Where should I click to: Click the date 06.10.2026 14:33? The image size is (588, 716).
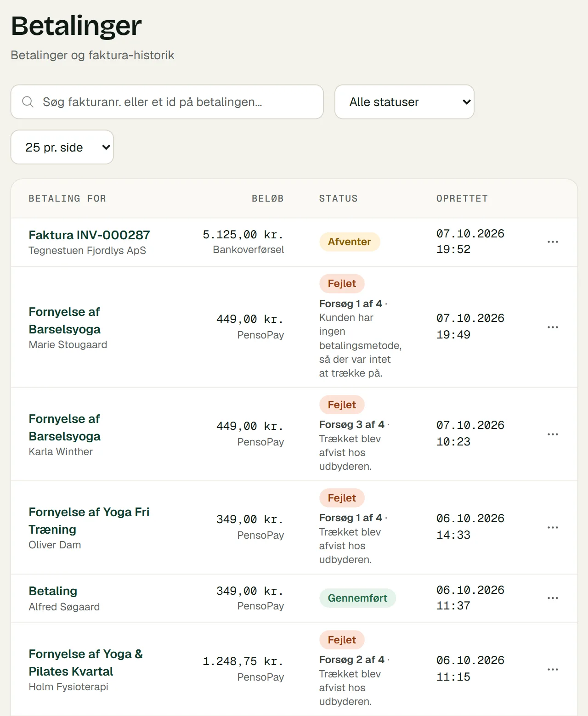point(470,527)
